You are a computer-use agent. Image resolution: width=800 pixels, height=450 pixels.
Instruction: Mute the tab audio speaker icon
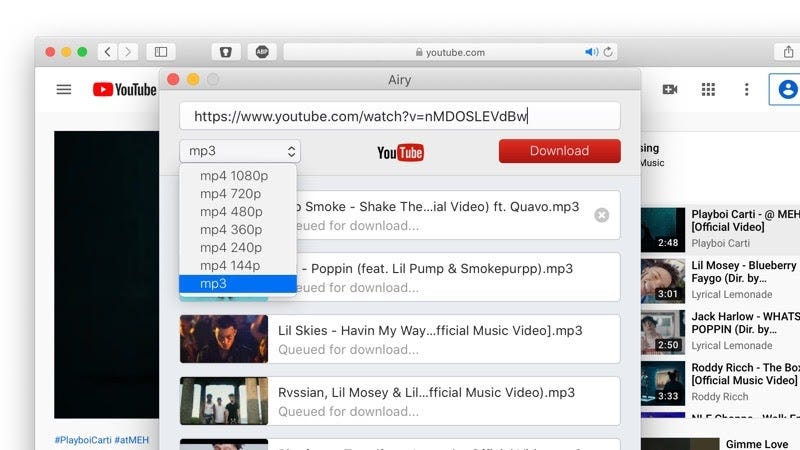591,52
